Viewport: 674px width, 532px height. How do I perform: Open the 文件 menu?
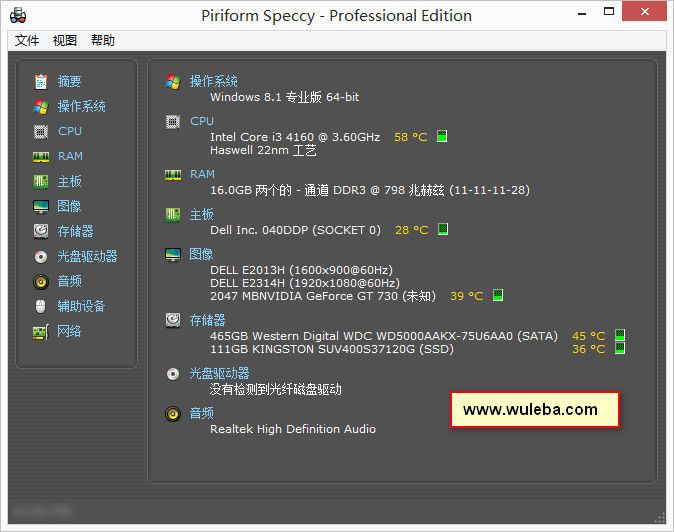[x=27, y=40]
